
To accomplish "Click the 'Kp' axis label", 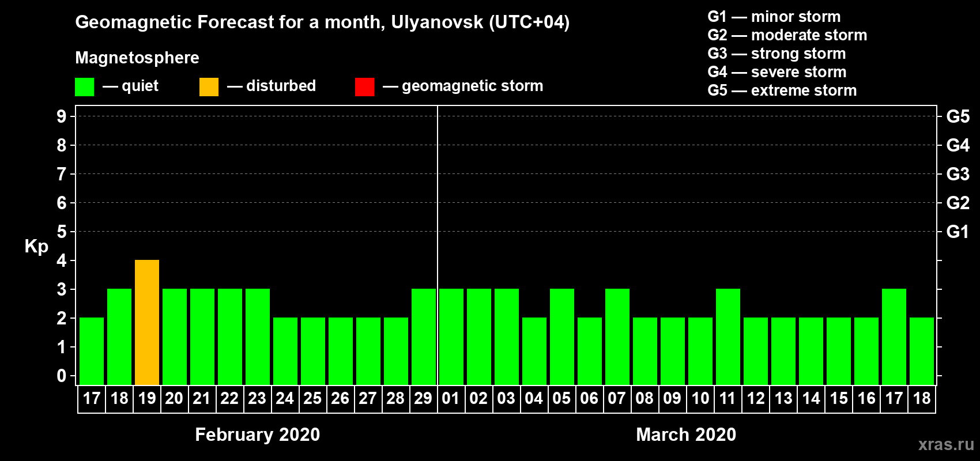I will click(x=36, y=246).
